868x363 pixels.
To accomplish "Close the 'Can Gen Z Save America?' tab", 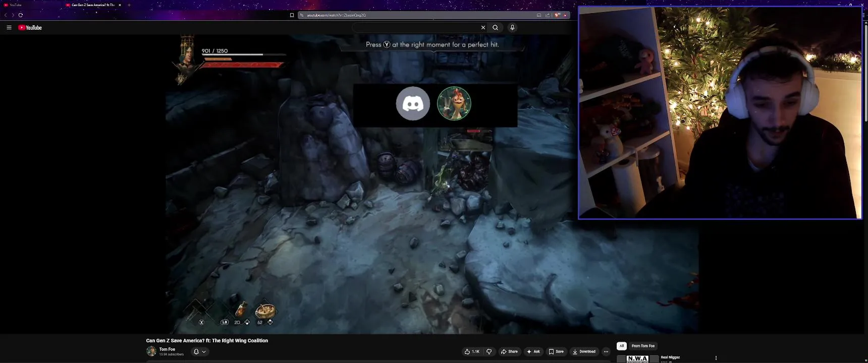I will point(120,5).
